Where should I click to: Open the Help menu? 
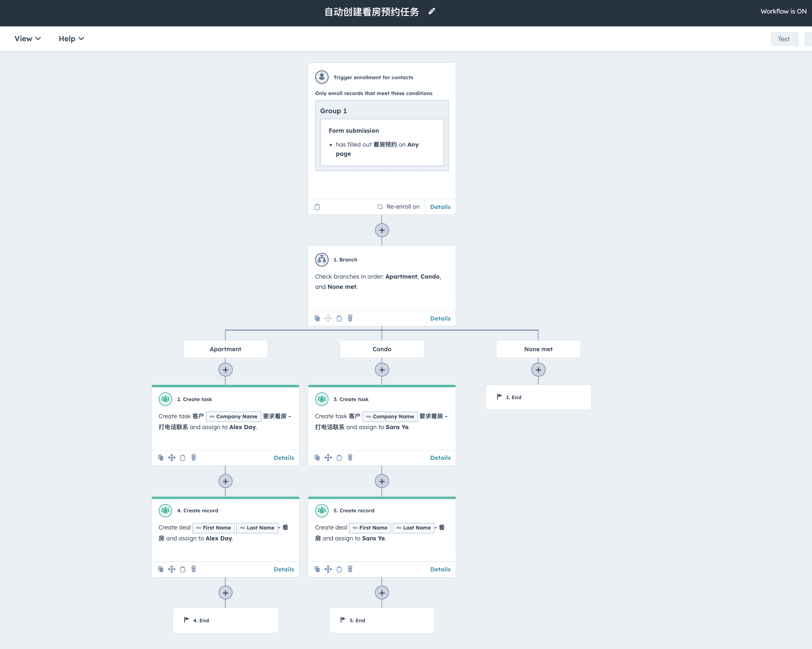71,38
